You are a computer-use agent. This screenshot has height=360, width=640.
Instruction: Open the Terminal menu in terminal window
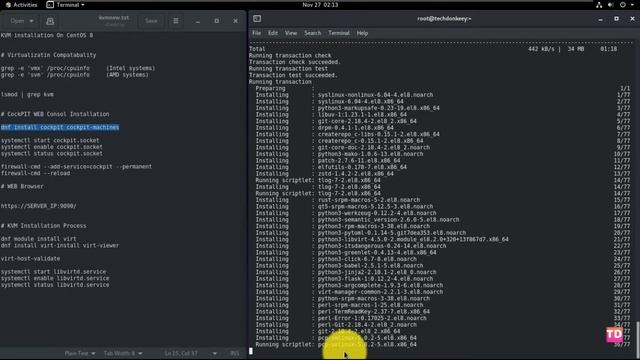point(339,33)
